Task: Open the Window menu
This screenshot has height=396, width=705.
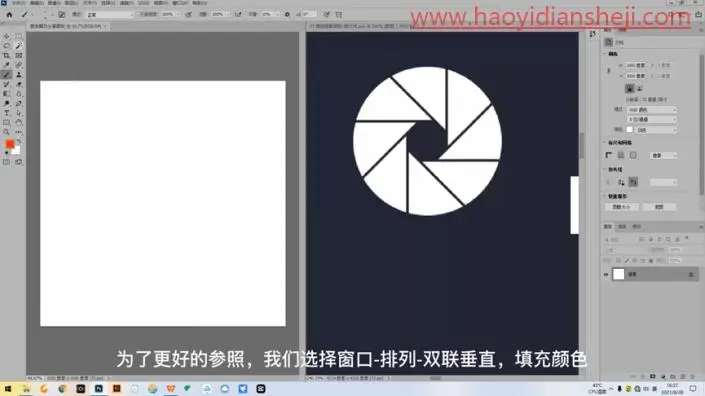Action: (181, 3)
